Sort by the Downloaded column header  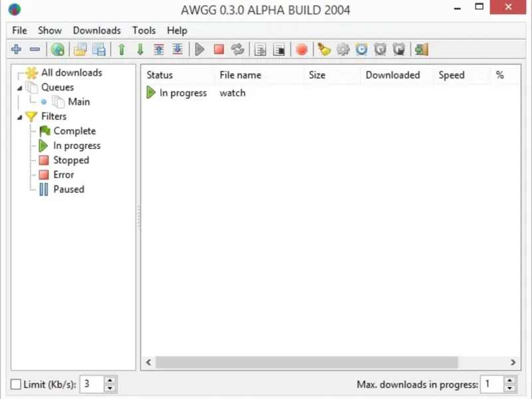click(396, 75)
